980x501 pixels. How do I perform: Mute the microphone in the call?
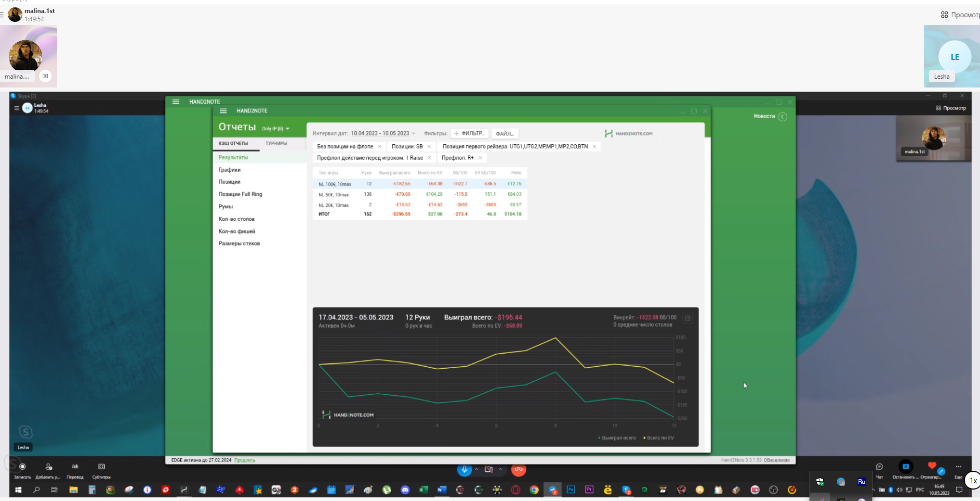(x=464, y=469)
